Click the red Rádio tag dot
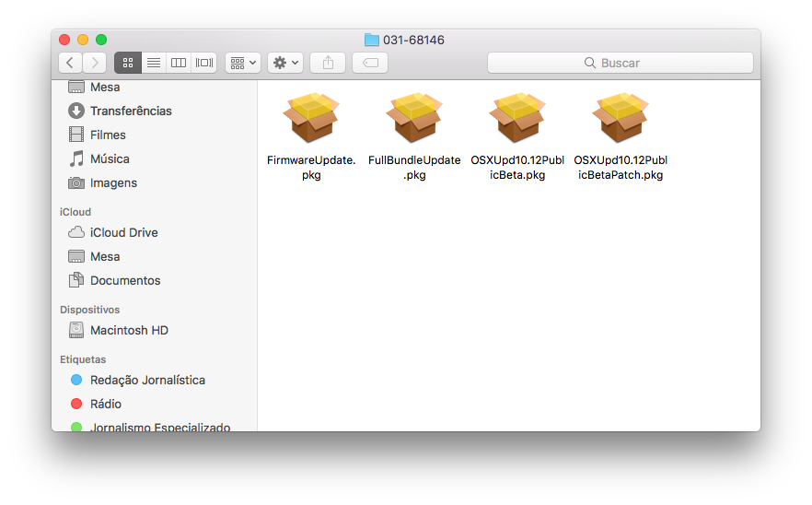812x505 pixels. pos(76,404)
